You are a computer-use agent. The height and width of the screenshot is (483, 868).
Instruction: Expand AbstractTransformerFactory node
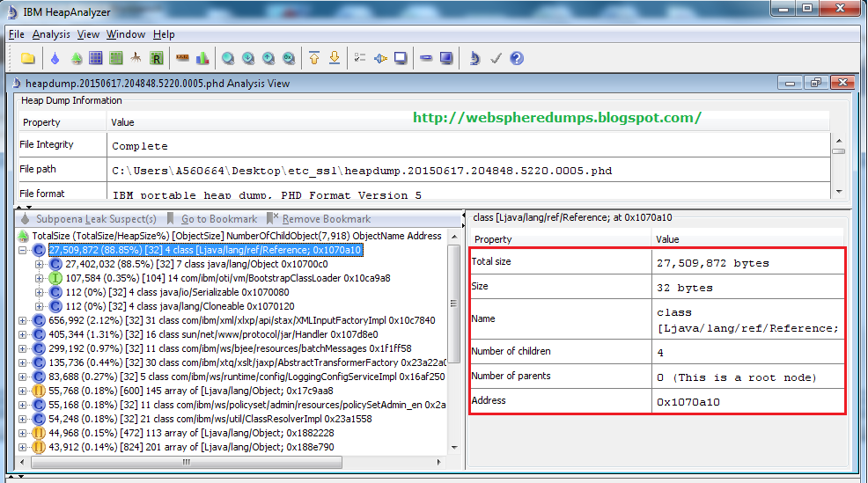(x=22, y=363)
